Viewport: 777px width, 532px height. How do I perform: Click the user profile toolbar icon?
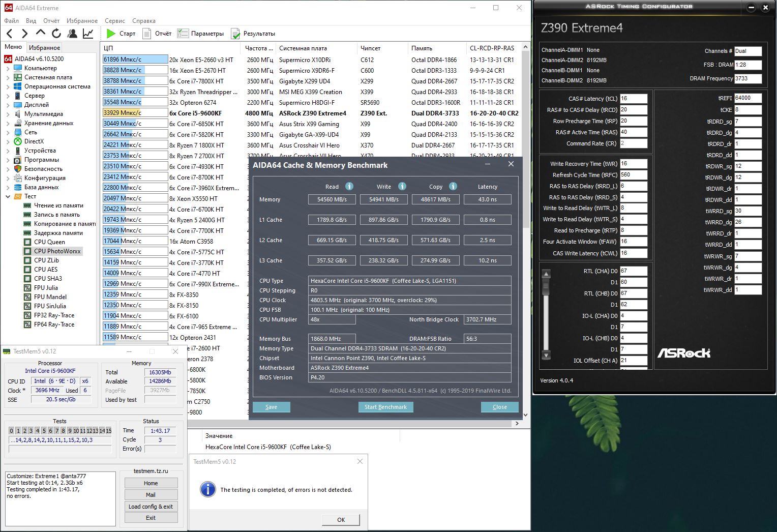click(72, 34)
